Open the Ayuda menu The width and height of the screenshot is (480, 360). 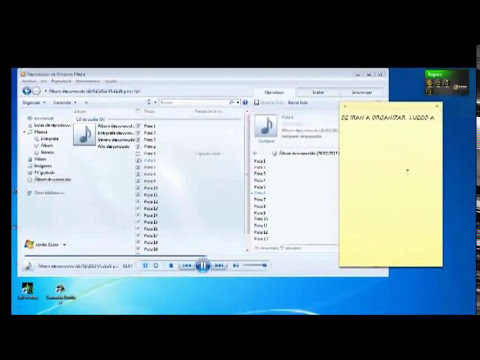(x=111, y=81)
